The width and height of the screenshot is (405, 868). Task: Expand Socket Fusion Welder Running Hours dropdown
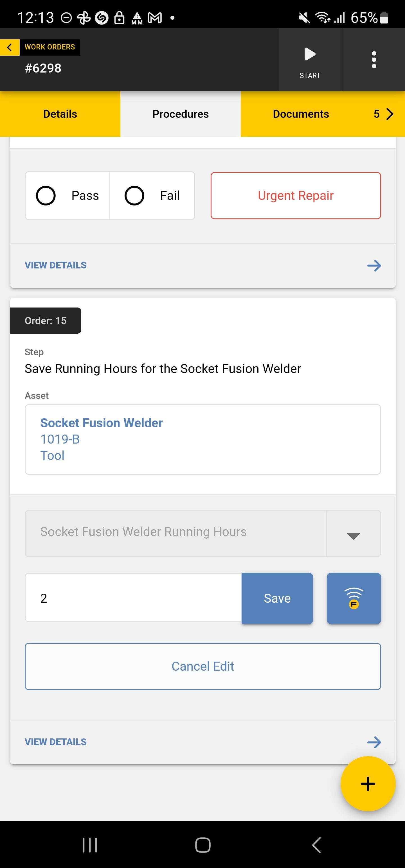pos(354,534)
